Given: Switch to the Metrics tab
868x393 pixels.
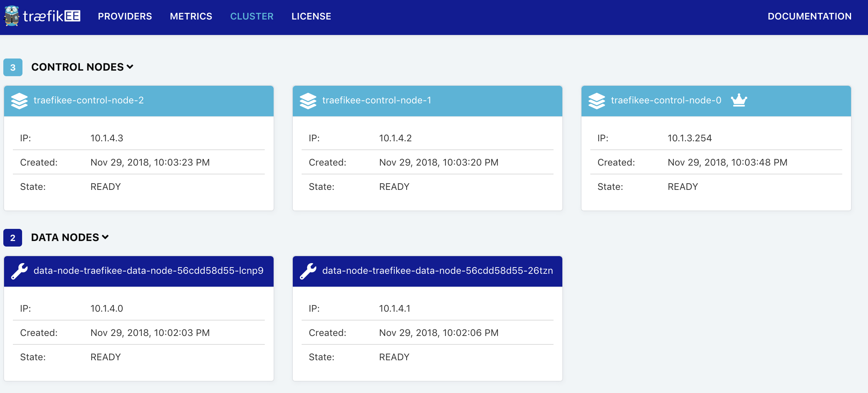Looking at the screenshot, I should (x=191, y=16).
